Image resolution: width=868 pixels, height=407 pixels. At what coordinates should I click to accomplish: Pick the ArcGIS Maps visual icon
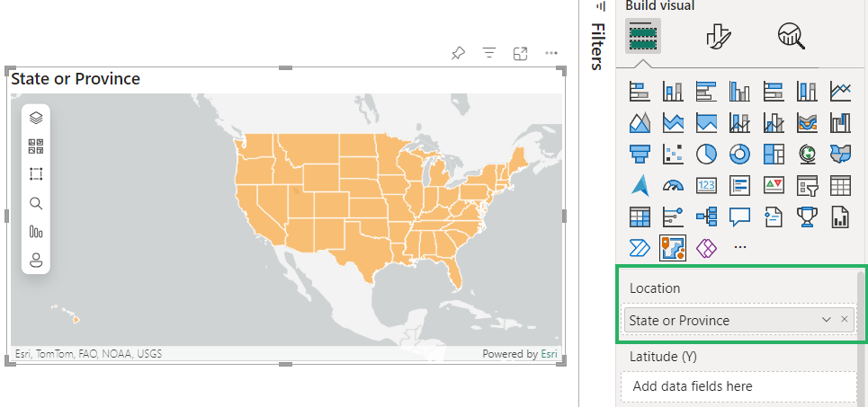coord(673,248)
